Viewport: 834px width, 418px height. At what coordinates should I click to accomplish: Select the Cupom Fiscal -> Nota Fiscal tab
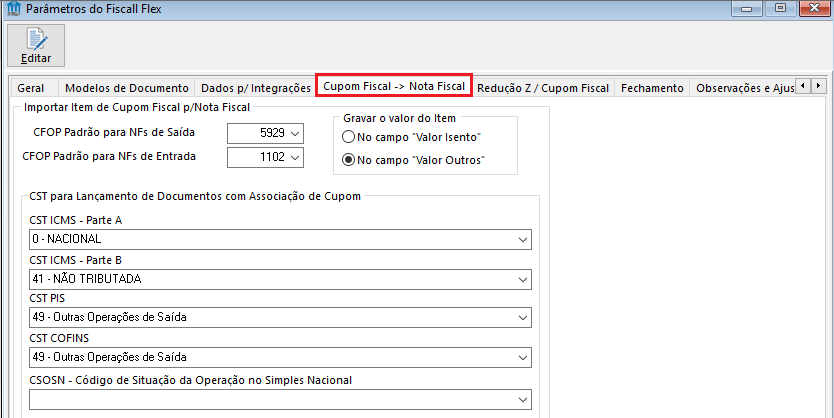coord(394,86)
